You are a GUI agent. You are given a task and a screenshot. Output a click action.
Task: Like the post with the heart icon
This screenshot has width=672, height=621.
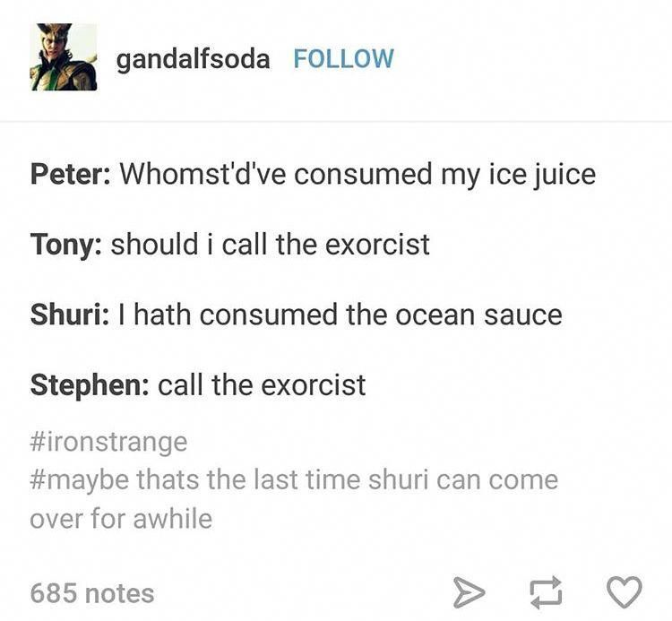click(625, 592)
